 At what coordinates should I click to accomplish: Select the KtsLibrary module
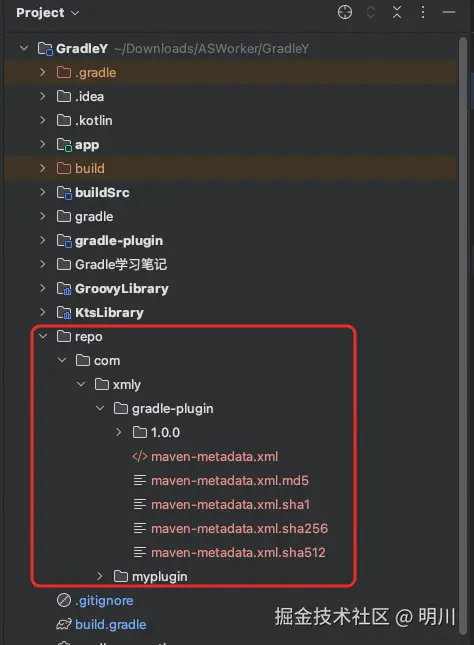coord(109,313)
